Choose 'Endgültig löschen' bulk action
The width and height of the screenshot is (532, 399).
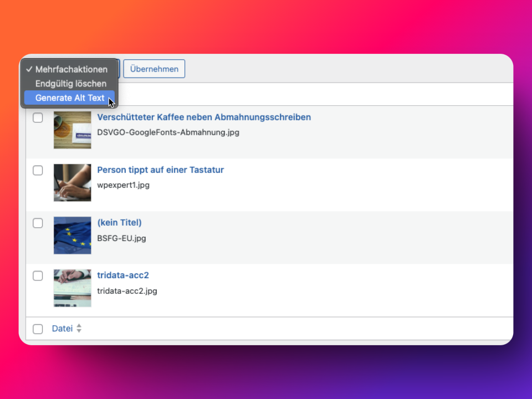click(70, 84)
